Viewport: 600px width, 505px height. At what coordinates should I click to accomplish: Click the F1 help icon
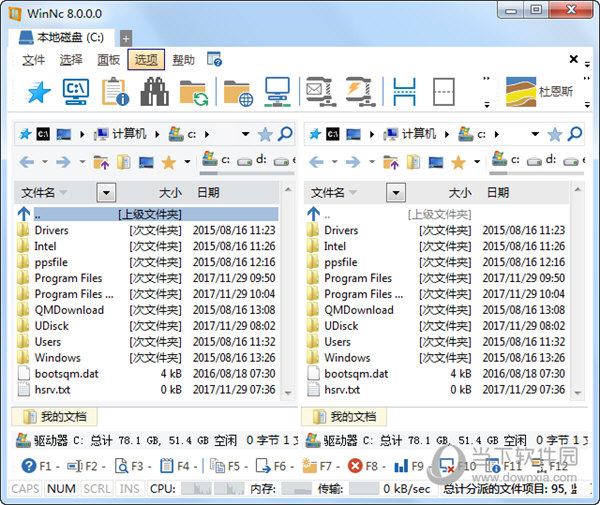[29, 466]
